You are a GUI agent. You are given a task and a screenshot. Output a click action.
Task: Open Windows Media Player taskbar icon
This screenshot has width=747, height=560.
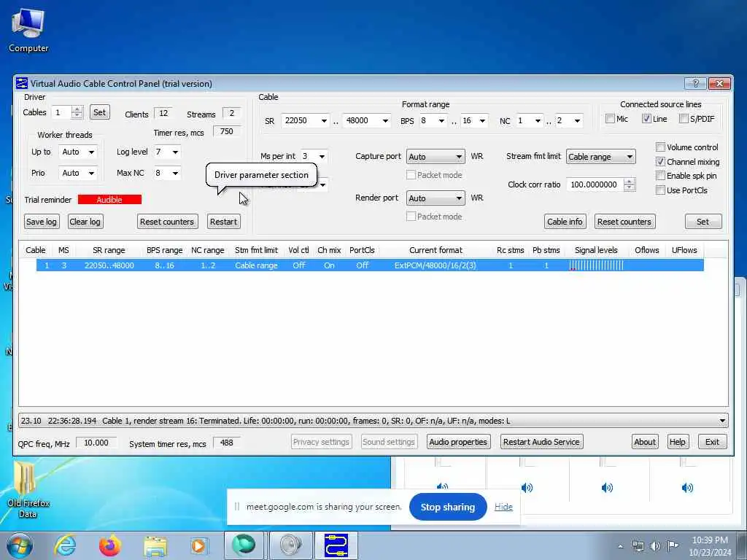click(198, 545)
